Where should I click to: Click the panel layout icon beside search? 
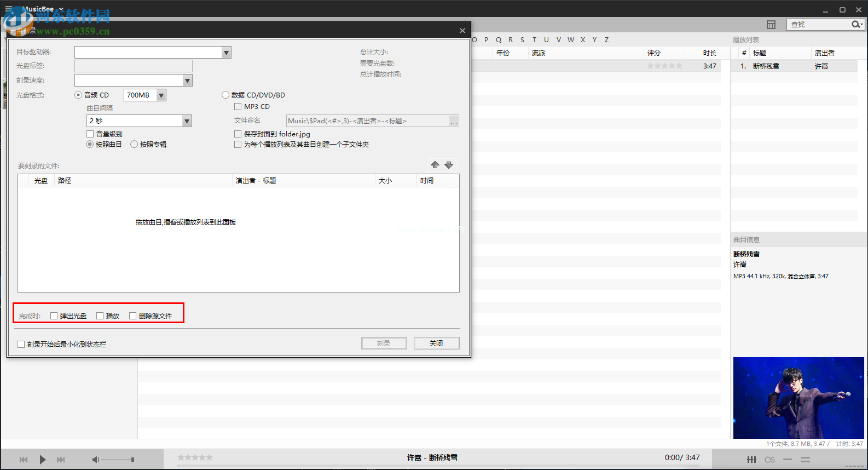pyautogui.click(x=771, y=25)
